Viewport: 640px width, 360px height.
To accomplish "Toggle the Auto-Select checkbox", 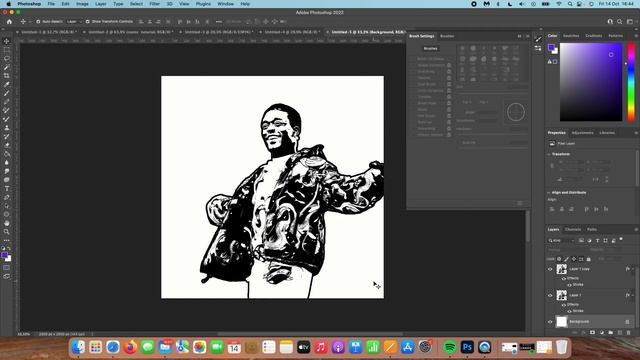I will pyautogui.click(x=38, y=22).
